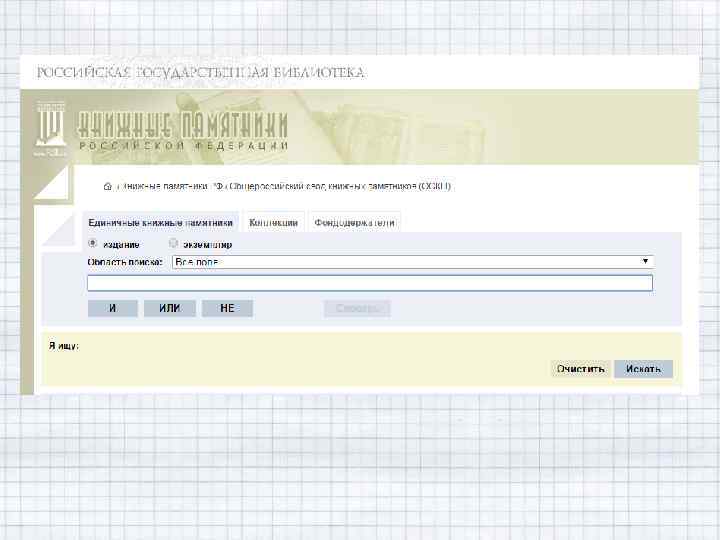Screen dimensions: 720x540
Task: Click the Очистить button
Action: click(580, 369)
